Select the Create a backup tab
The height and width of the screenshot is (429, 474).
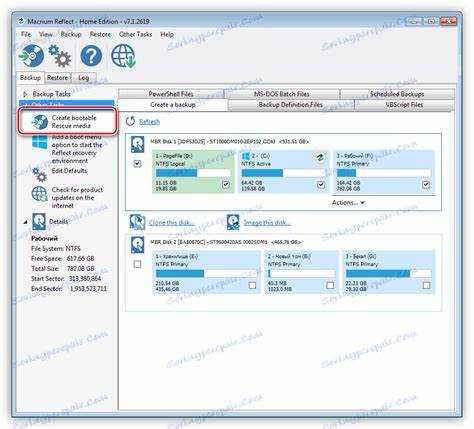click(x=173, y=105)
